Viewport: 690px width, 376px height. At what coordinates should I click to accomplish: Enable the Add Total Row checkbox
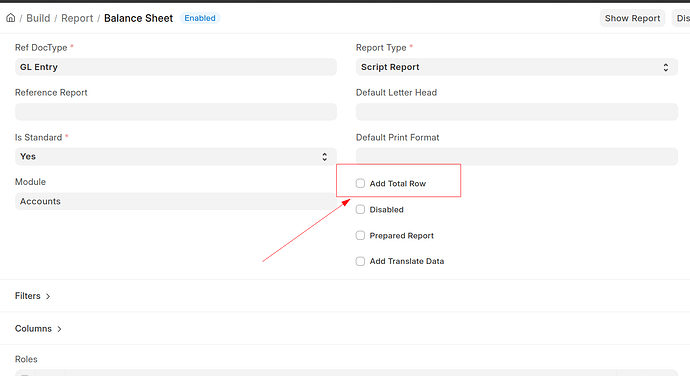click(x=360, y=183)
